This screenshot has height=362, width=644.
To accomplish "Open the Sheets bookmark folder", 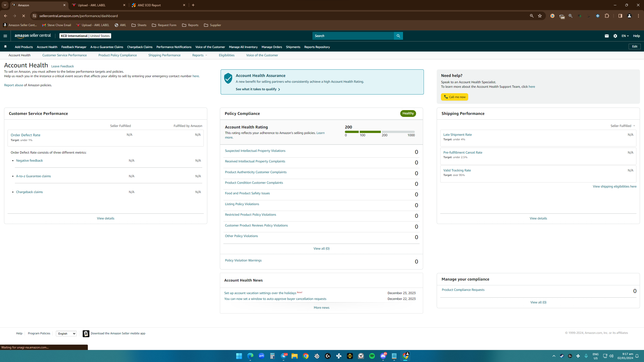I will pos(139,25).
